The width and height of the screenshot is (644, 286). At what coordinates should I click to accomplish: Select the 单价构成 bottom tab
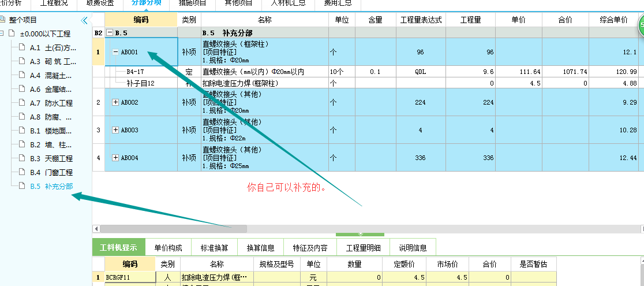tap(168, 248)
